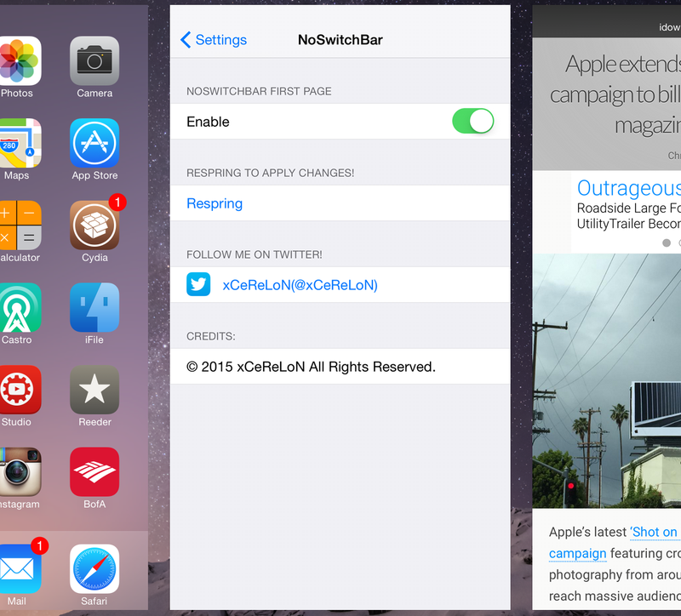The image size is (681, 616).
Task: Open the Cydia app
Action: pyautogui.click(x=94, y=225)
